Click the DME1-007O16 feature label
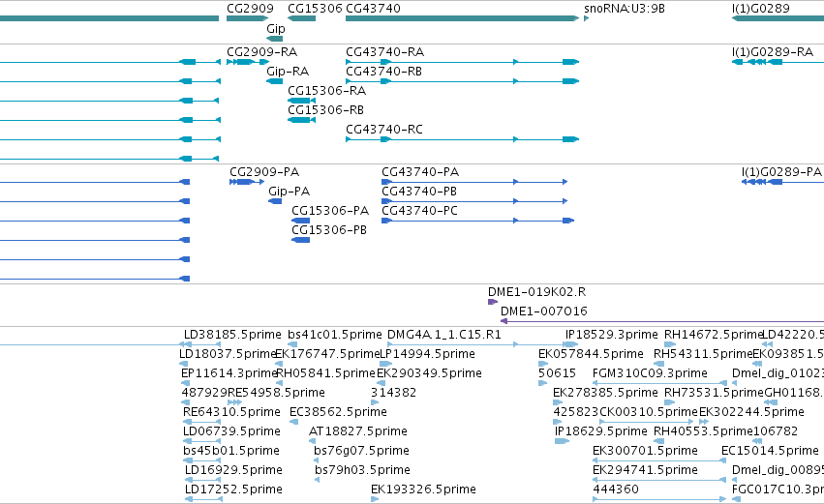Image resolution: width=824 pixels, height=504 pixels. 544,311
